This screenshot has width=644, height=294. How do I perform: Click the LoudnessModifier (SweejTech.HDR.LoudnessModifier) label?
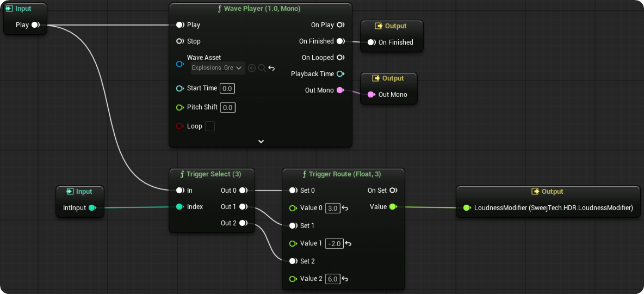coord(554,207)
